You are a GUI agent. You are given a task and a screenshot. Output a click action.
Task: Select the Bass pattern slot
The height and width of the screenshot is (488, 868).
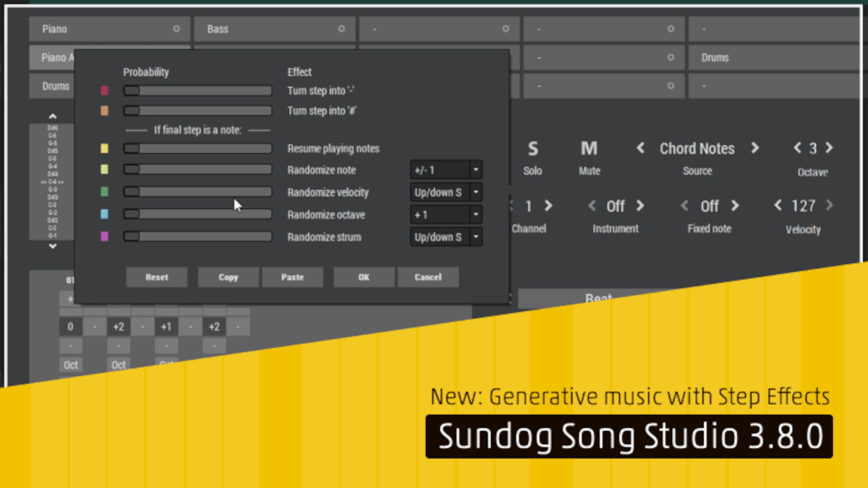click(x=274, y=29)
